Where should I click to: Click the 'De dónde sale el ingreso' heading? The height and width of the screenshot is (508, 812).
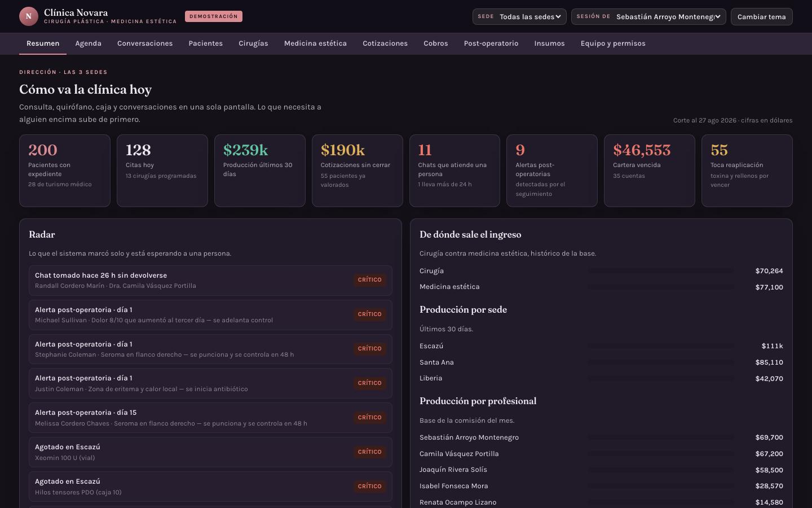470,235
